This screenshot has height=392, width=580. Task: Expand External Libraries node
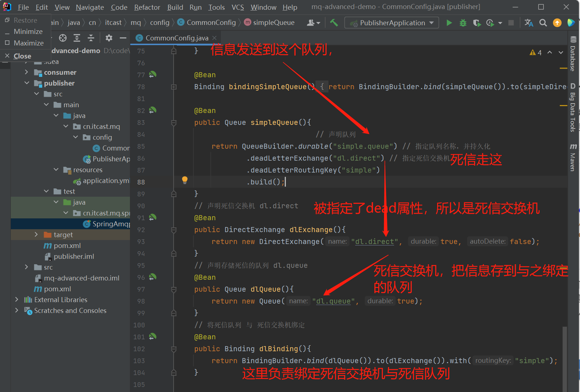coord(17,300)
